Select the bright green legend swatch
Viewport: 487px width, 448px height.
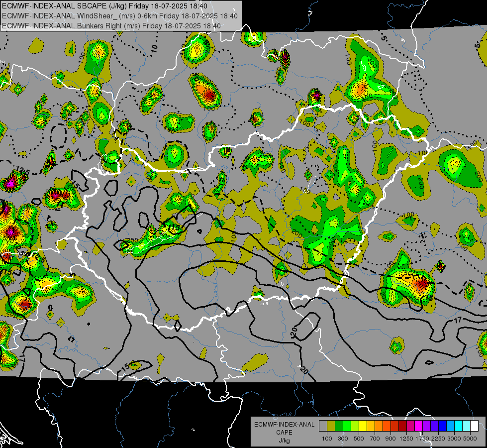(347, 426)
